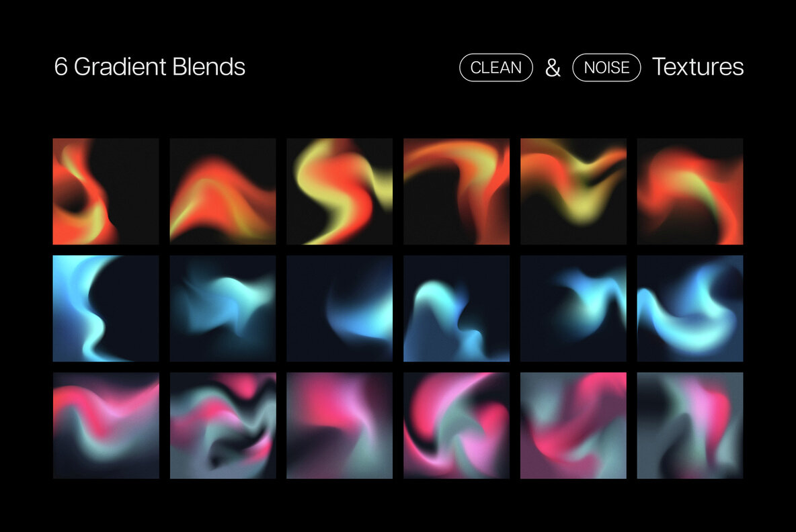Click the first blue wave gradient thumbnail
The width and height of the screenshot is (796, 532).
pos(105,308)
